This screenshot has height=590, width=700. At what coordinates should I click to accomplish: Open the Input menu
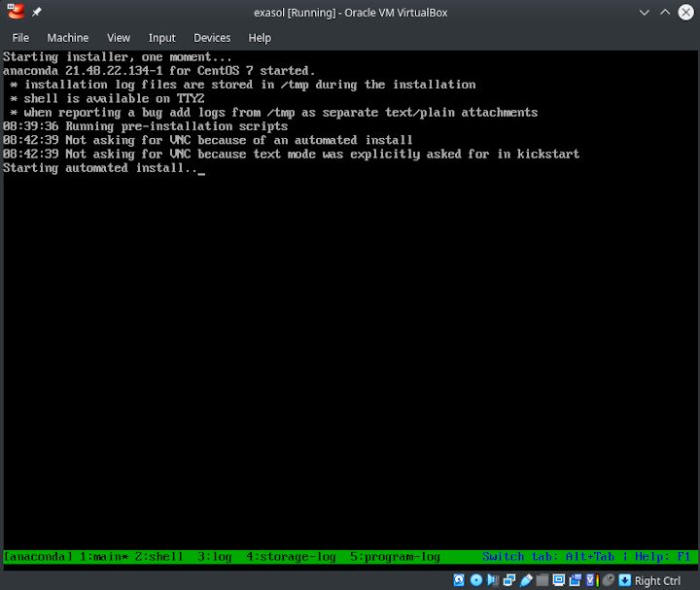pyautogui.click(x=161, y=38)
